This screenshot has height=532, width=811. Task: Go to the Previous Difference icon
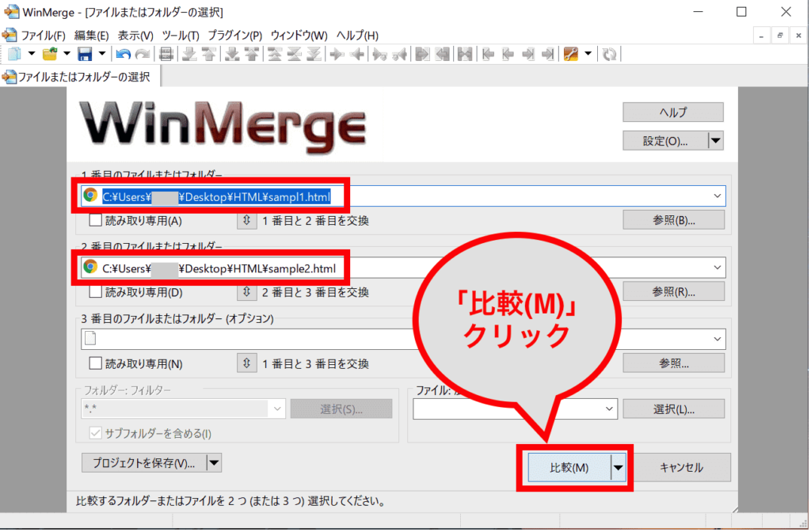pos(209,54)
